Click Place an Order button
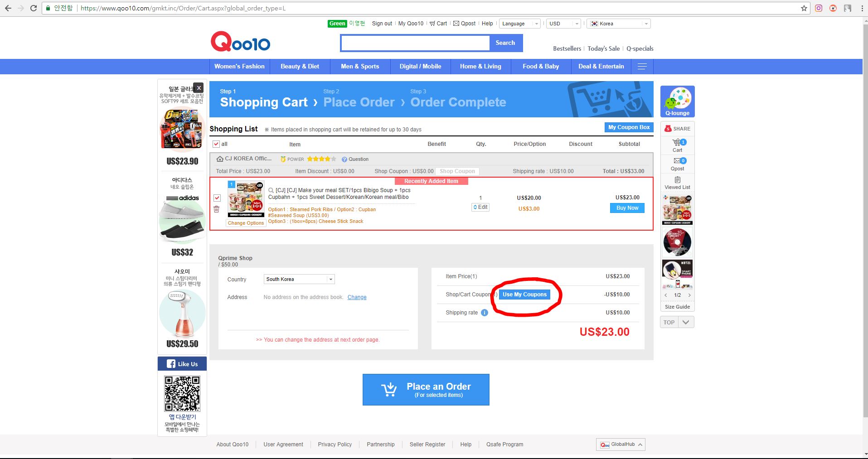868x459 pixels. [426, 390]
